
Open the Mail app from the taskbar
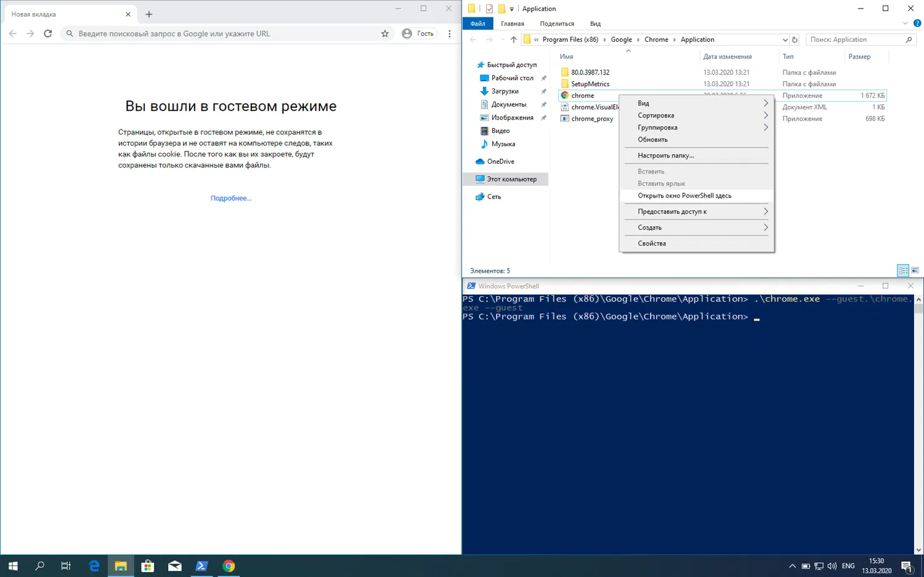point(175,566)
